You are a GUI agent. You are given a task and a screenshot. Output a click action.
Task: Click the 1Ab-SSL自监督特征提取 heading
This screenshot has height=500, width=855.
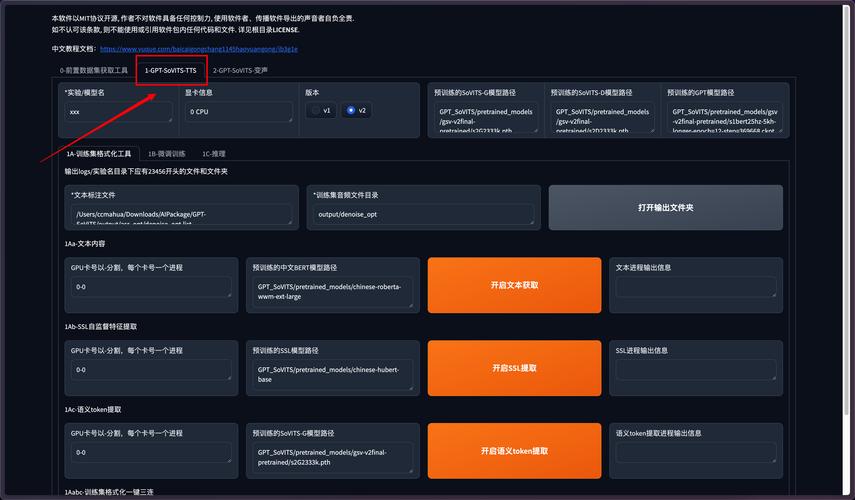pyautogui.click(x=101, y=327)
